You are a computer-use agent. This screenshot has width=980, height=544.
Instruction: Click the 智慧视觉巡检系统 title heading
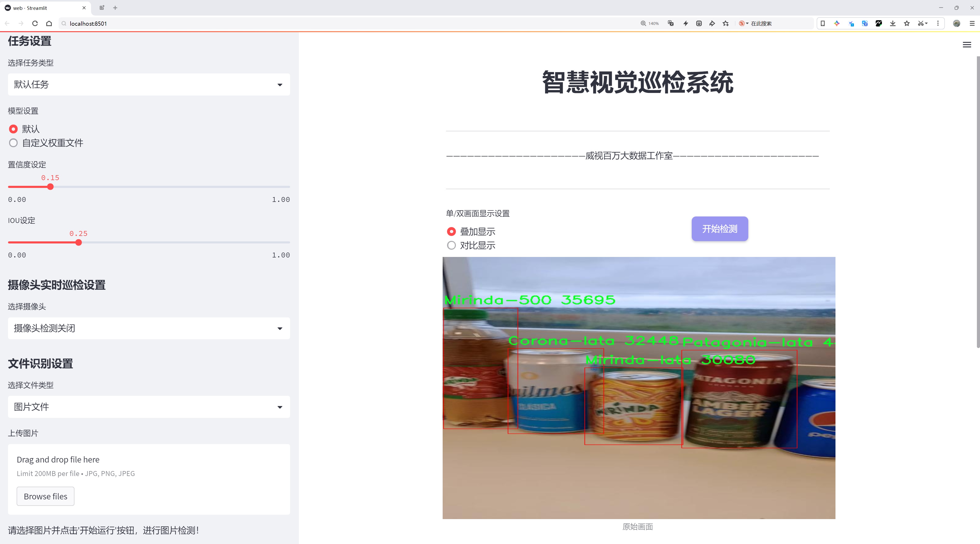pyautogui.click(x=638, y=82)
